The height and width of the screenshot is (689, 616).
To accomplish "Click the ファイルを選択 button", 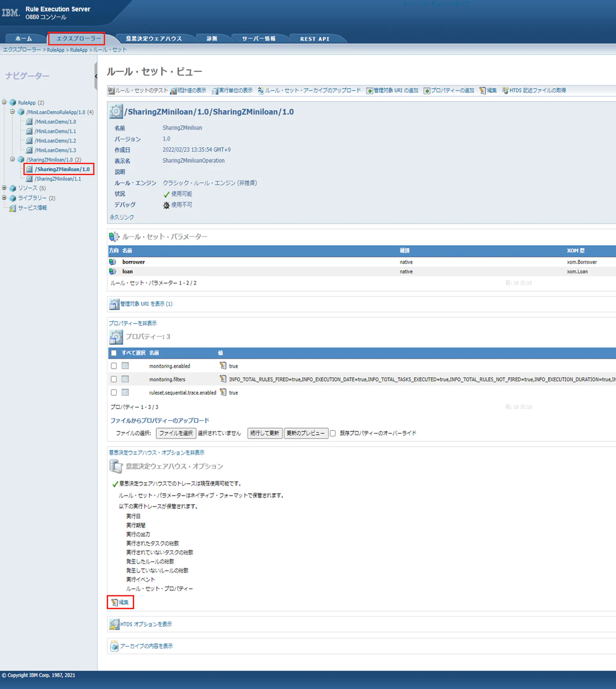I will coord(176,433).
